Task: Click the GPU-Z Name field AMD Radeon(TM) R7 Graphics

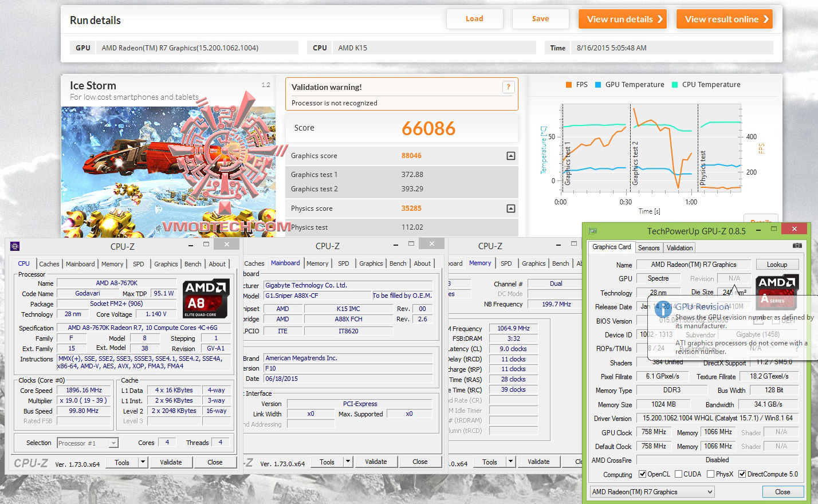Action: click(x=694, y=265)
